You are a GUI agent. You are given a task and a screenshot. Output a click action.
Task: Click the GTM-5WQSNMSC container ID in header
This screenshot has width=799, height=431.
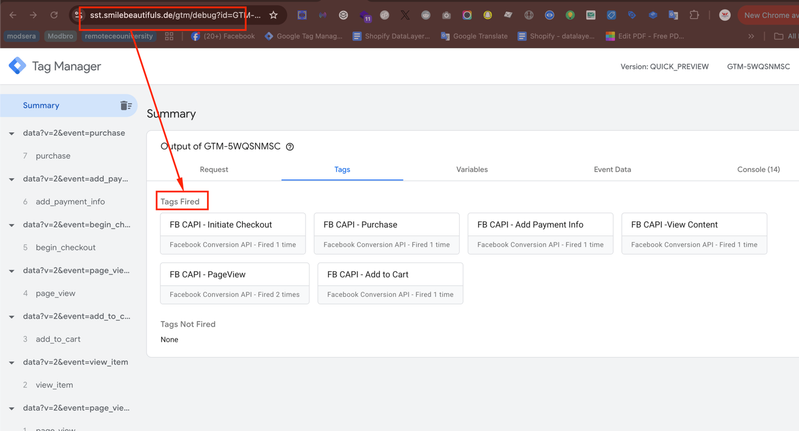pos(758,67)
